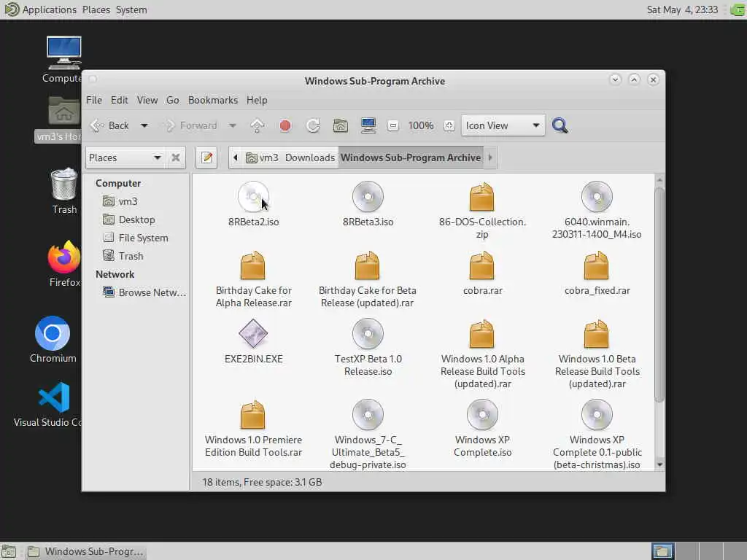Toggle text-based location entry with the pencil
The image size is (747, 560).
click(x=206, y=157)
